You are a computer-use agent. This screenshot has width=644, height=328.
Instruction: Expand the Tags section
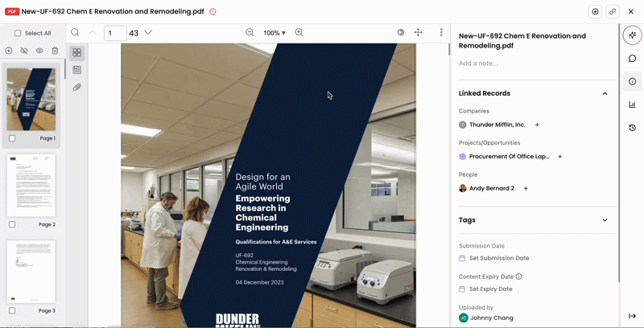pyautogui.click(x=605, y=220)
